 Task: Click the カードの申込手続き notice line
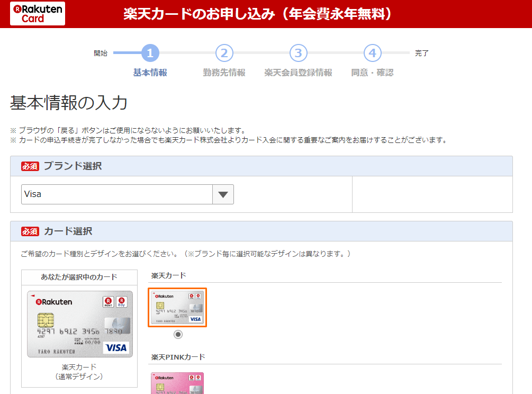[x=229, y=140]
